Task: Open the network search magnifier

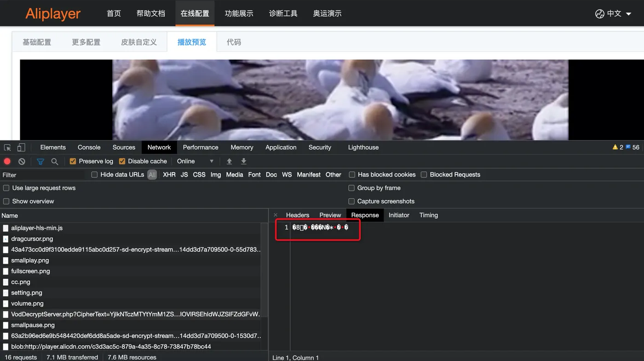Action: pyautogui.click(x=55, y=161)
